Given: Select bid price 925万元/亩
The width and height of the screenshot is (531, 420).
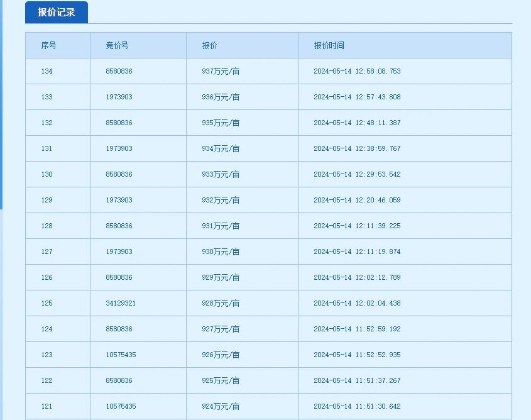Looking at the screenshot, I should (221, 380).
